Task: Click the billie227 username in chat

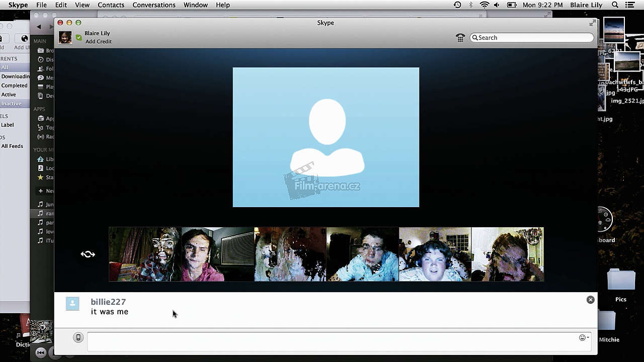Action: coord(108,302)
